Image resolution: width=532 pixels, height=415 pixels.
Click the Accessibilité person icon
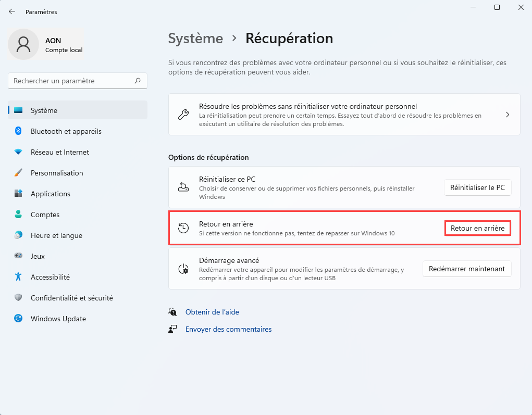(x=18, y=277)
